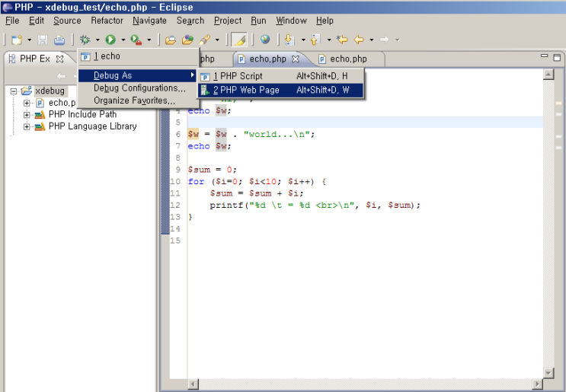Open the Previous Annotation dropdown arrow
The width and height of the screenshot is (566, 392).
pyautogui.click(x=329, y=40)
